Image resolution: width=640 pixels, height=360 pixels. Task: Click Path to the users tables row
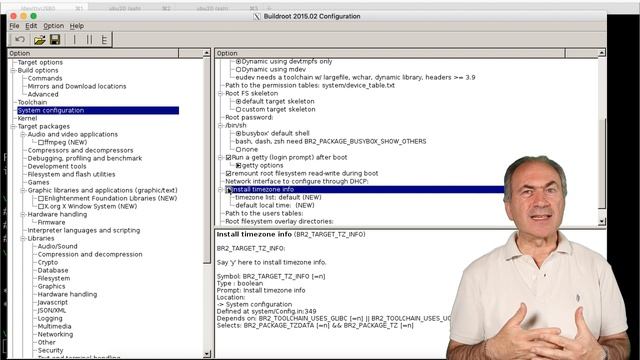click(264, 213)
